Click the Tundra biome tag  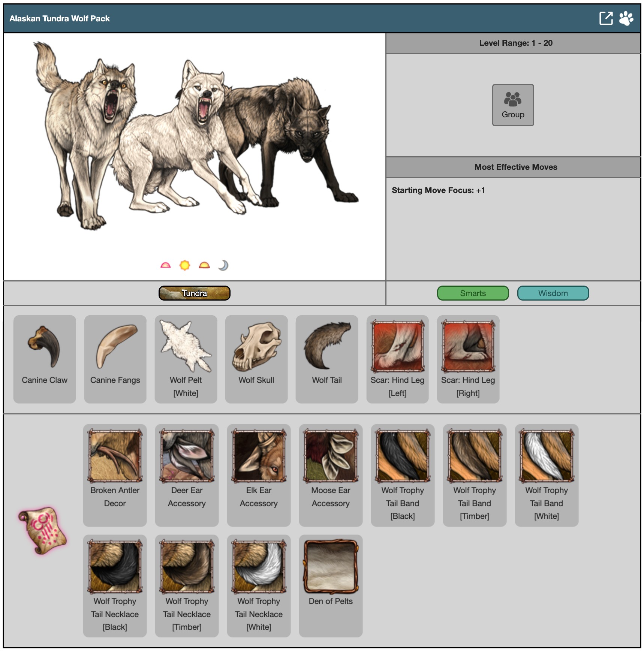pyautogui.click(x=194, y=293)
